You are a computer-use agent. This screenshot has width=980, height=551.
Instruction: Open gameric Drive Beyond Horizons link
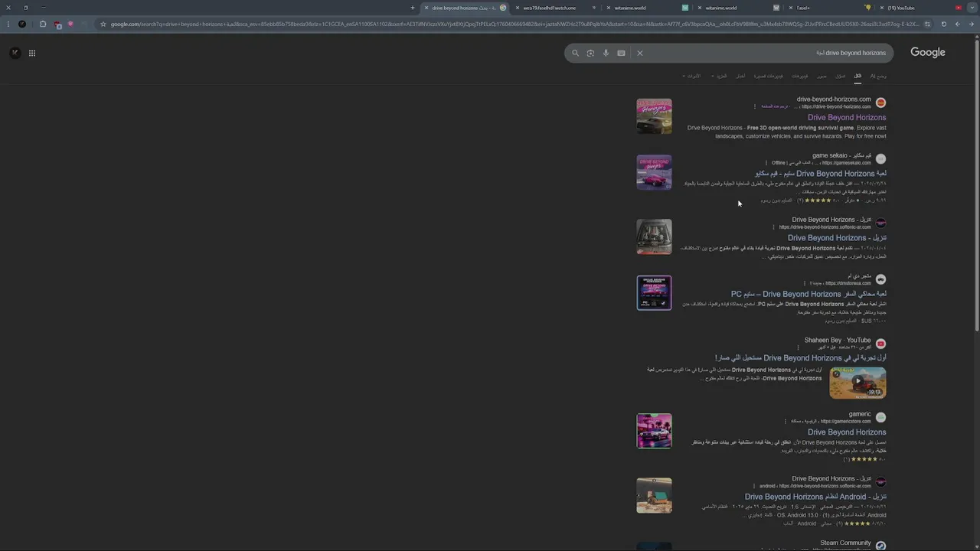847,432
